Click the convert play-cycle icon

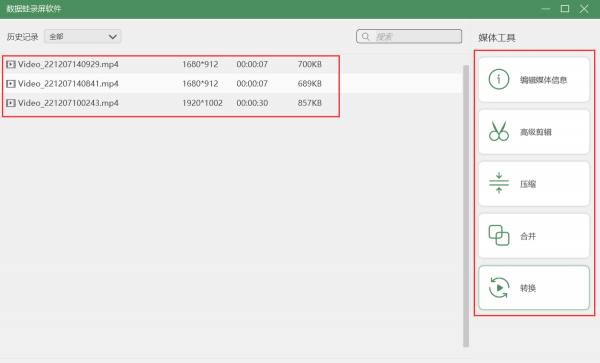(499, 287)
